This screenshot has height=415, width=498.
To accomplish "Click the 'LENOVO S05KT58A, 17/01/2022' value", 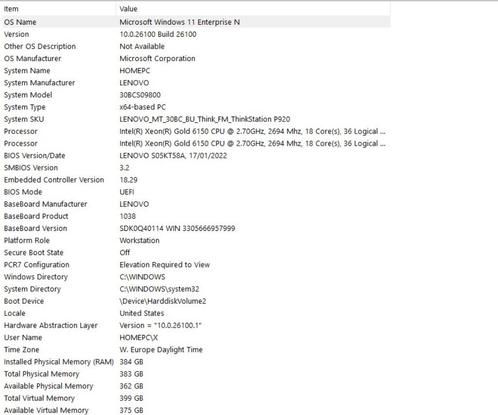I will (x=173, y=156).
